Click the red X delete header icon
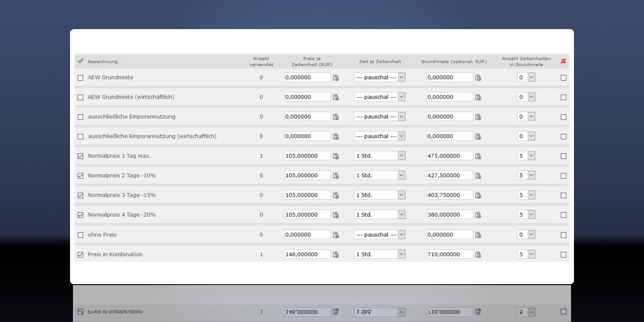The height and width of the screenshot is (322, 644). tap(563, 61)
